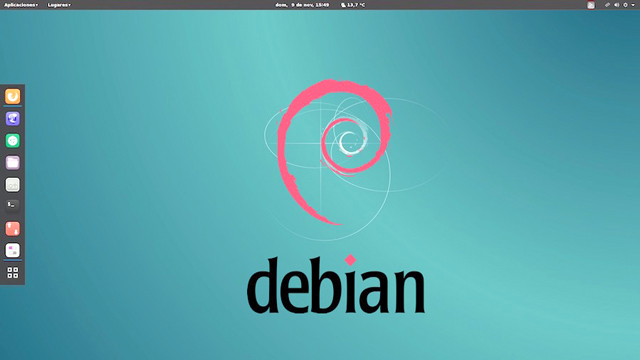Launch the grey app icon in the dock
The width and height of the screenshot is (640, 360).
click(13, 185)
